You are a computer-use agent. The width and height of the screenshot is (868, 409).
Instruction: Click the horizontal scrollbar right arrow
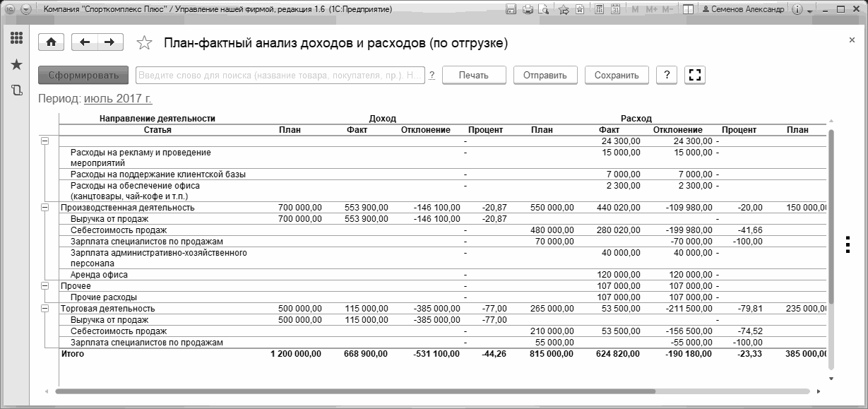point(819,391)
